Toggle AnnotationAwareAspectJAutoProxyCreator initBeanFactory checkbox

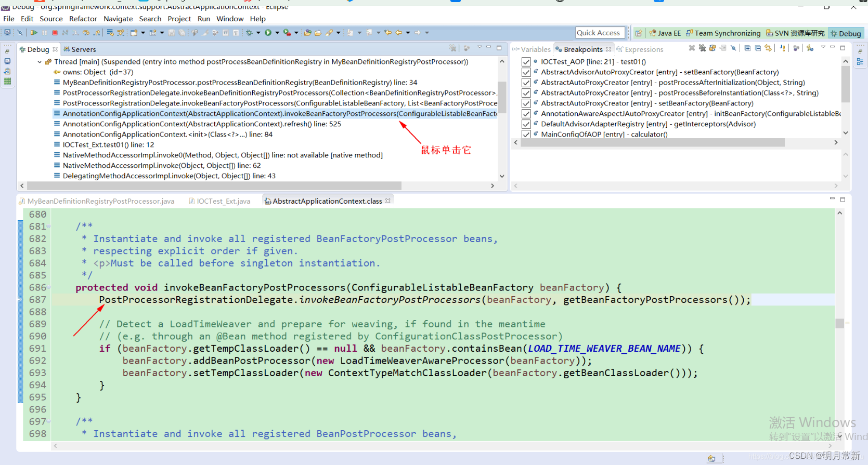click(526, 114)
